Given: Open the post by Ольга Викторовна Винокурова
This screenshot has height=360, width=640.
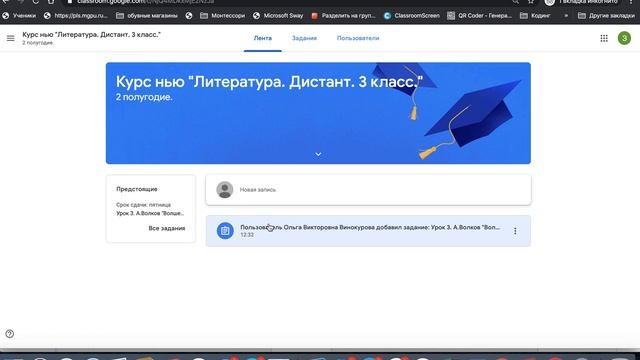Looking at the screenshot, I should [x=368, y=231].
